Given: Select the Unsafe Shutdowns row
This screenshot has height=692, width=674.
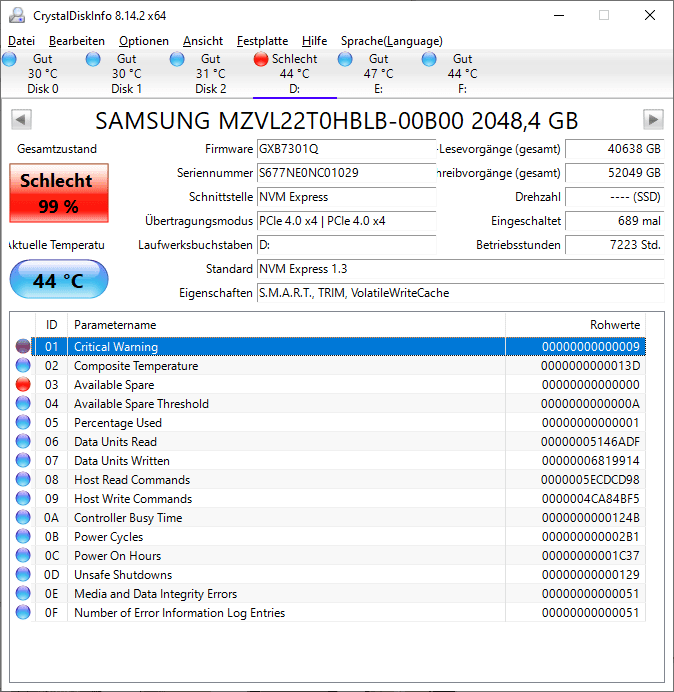Looking at the screenshot, I should (x=328, y=575).
